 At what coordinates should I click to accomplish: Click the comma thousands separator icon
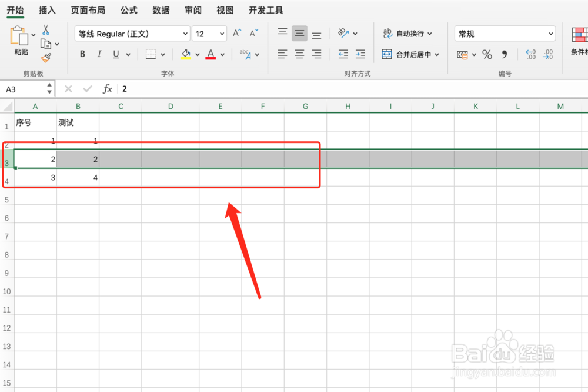tap(505, 54)
